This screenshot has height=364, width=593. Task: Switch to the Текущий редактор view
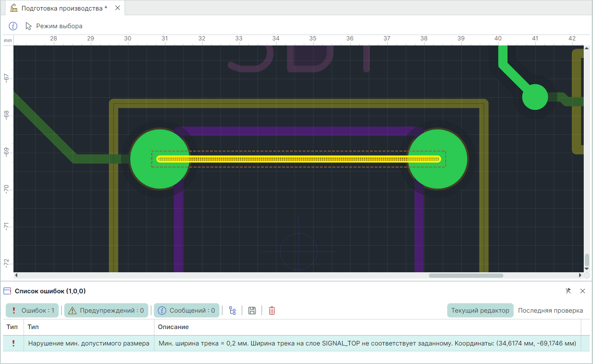480,311
